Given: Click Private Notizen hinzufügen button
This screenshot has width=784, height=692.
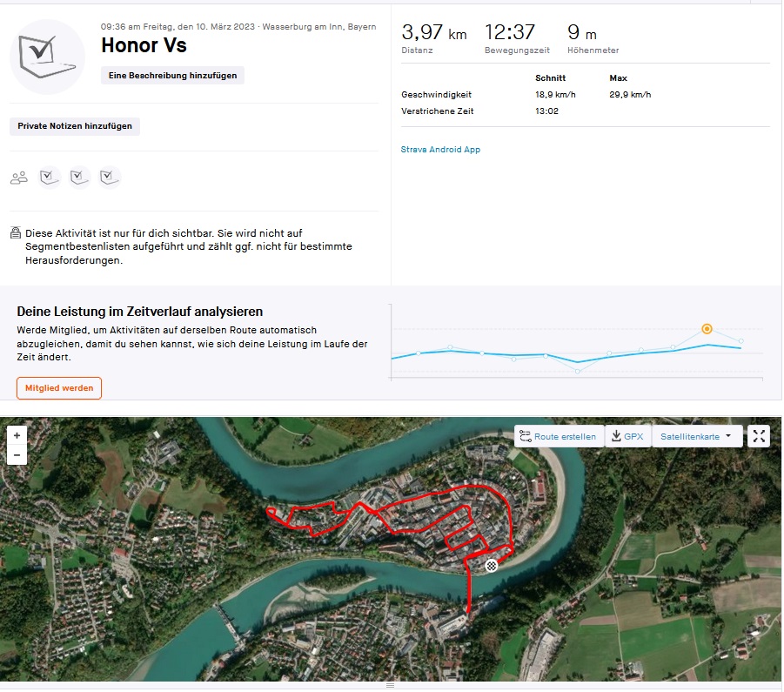Looking at the screenshot, I should pos(75,126).
